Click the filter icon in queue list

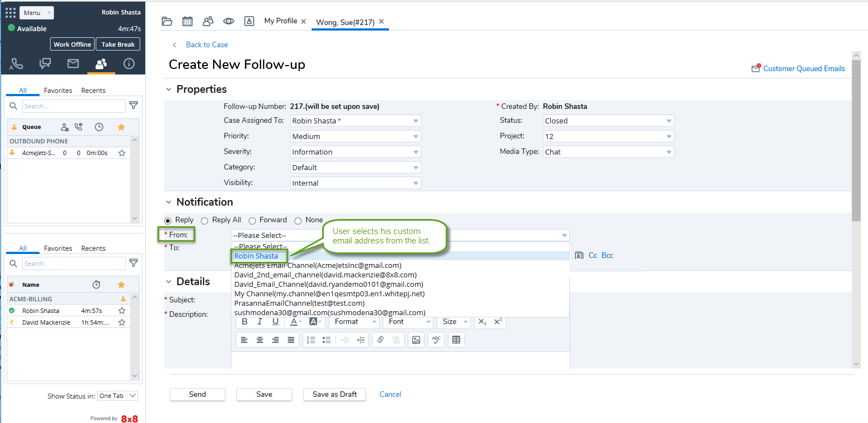[134, 106]
